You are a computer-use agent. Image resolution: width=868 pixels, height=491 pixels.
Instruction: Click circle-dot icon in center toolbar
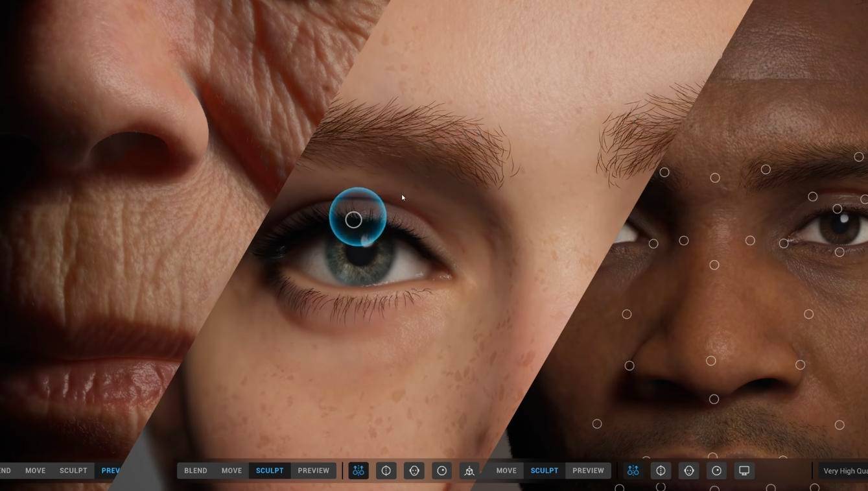coord(442,471)
